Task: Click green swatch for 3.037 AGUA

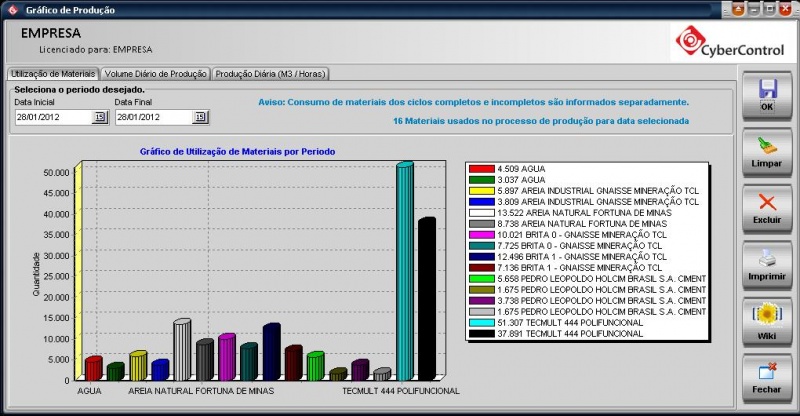Action: click(482, 180)
